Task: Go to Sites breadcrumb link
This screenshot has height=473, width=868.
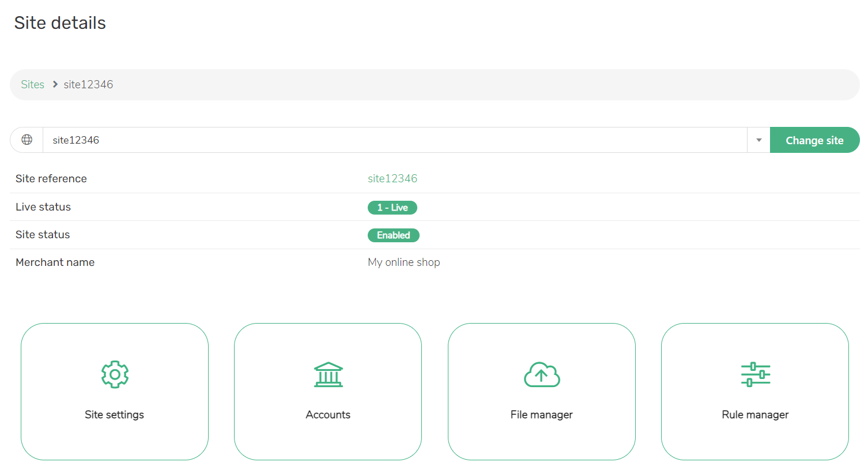Action: 33,84
